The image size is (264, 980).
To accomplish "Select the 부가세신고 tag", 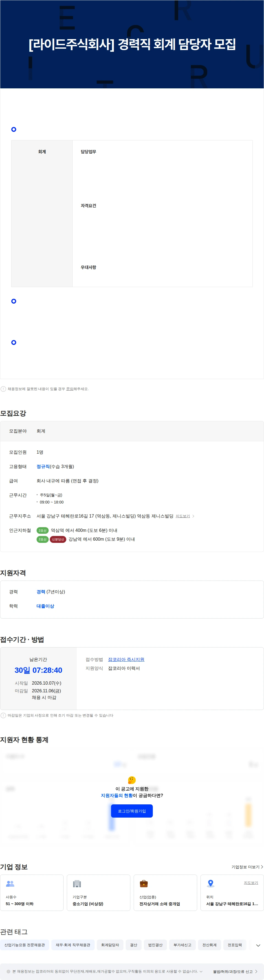I will click(182, 945).
